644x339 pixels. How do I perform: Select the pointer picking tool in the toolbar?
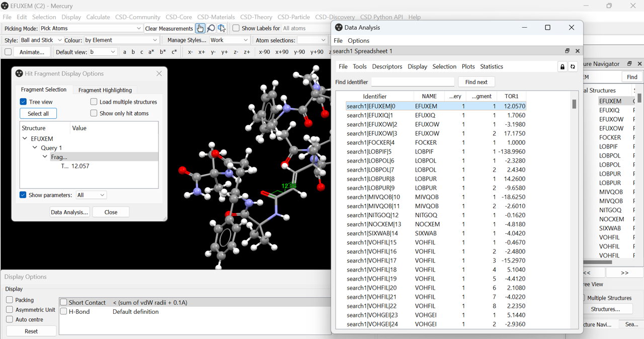tap(200, 28)
